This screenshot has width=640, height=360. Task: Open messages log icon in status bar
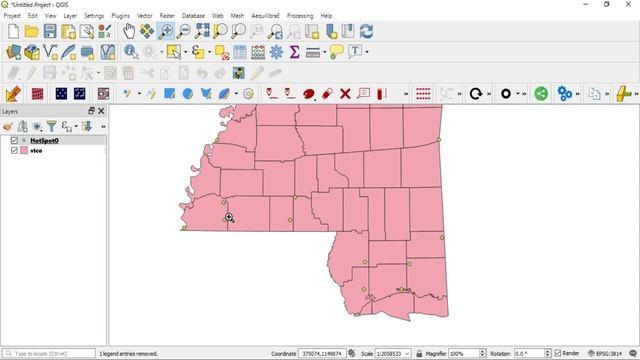(633, 353)
